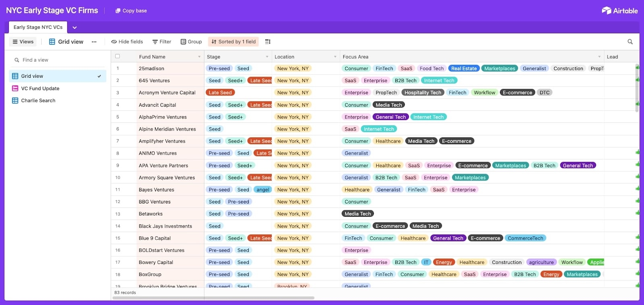Screen dimensions: 644x305
Task: Expand the Location column header menu
Action: (335, 57)
